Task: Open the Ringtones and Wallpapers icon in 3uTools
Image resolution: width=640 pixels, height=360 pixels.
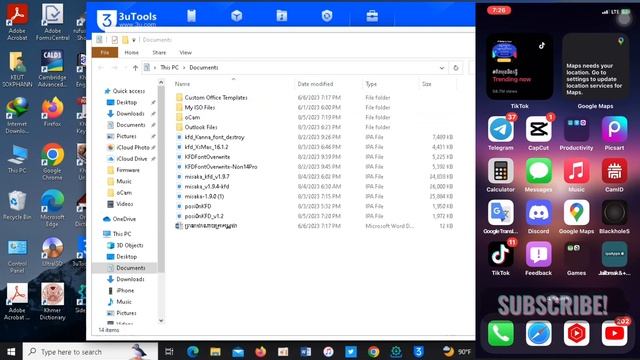Action: click(x=282, y=16)
